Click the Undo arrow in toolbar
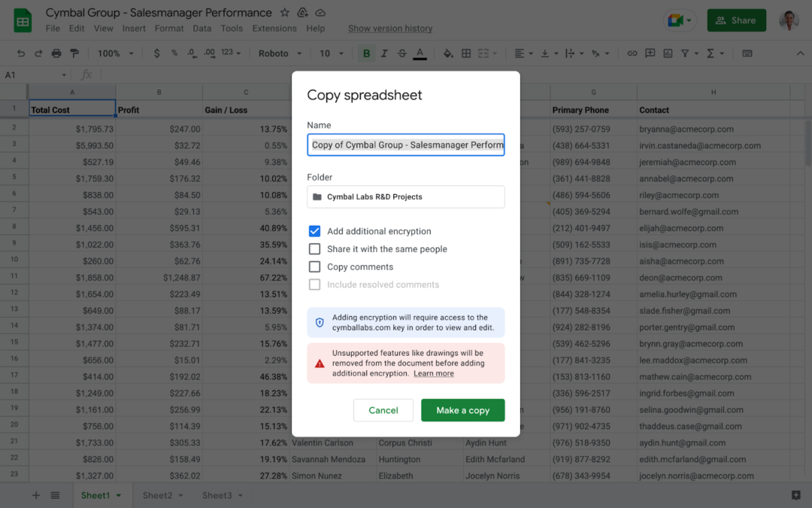Screen dimensions: 812x508 21,53
